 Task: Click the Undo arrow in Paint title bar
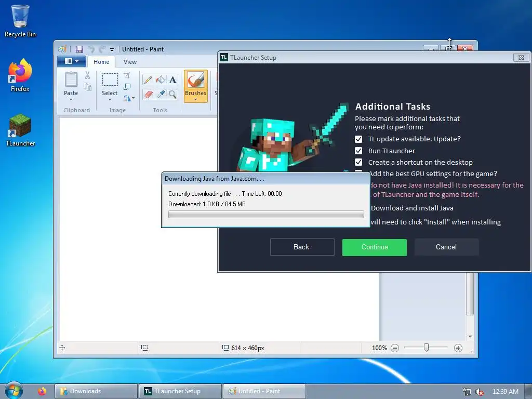90,49
